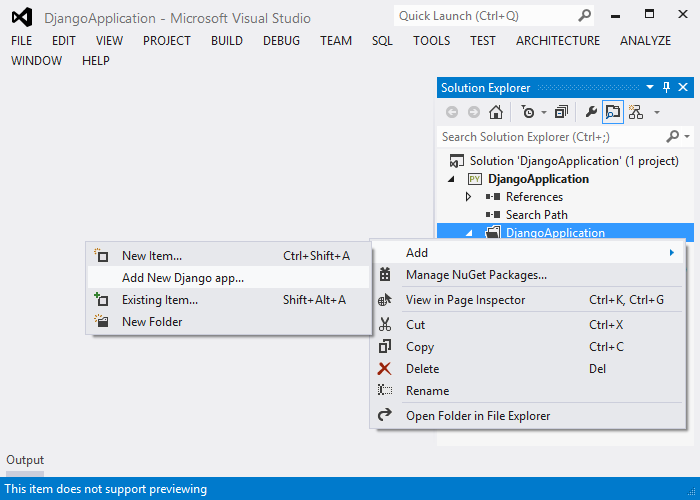Screen dimensions: 700x500
Task: Toggle the Preview Selected Items button
Action: 613,112
